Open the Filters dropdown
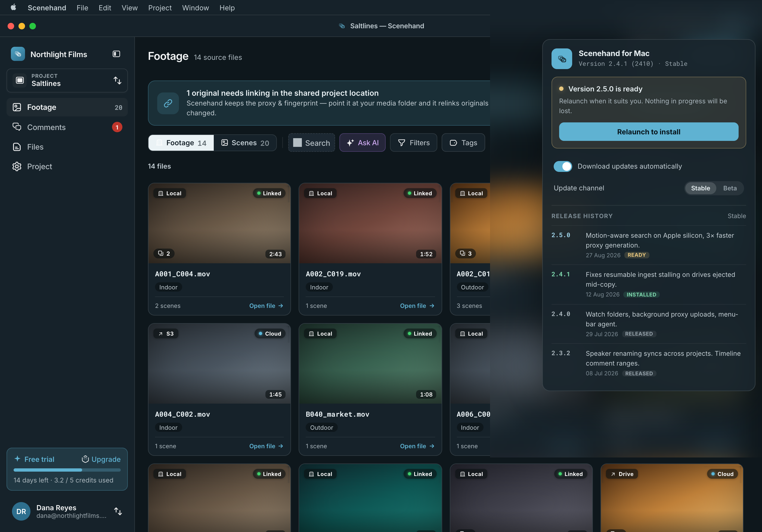762x532 pixels. (413, 143)
